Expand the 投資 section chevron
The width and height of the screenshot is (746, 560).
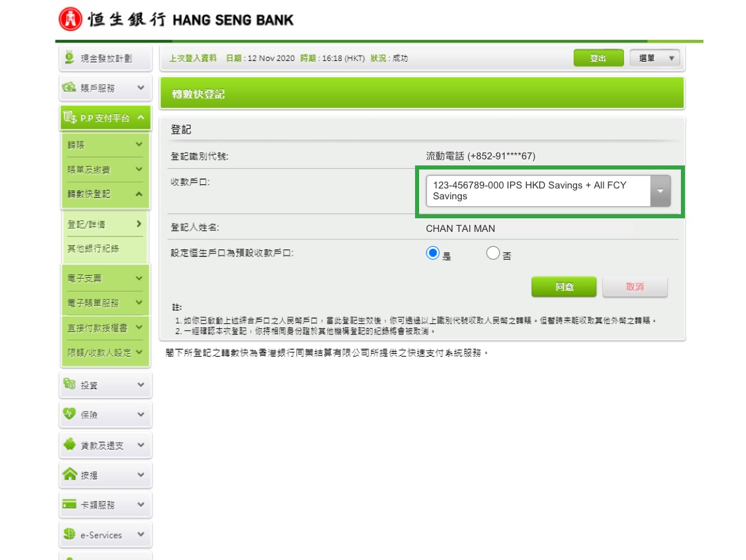141,384
